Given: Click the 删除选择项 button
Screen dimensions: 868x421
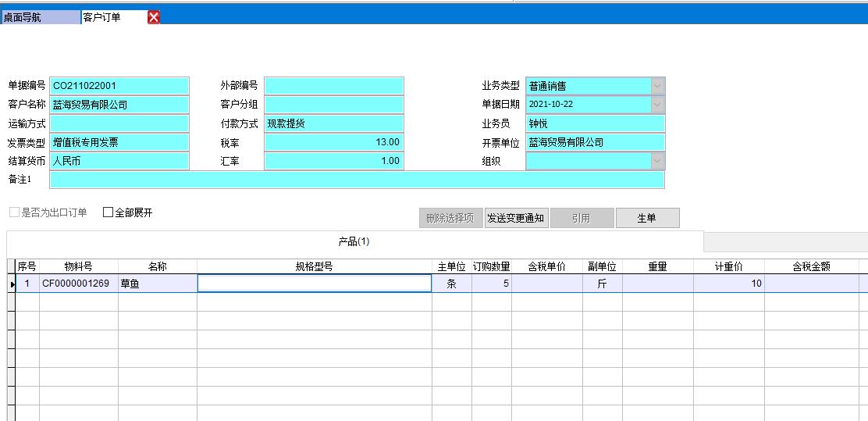Looking at the screenshot, I should pyautogui.click(x=450, y=218).
